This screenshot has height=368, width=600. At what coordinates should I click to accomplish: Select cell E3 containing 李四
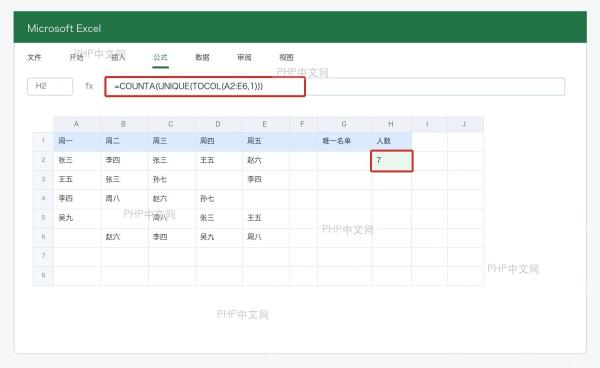coord(266,179)
